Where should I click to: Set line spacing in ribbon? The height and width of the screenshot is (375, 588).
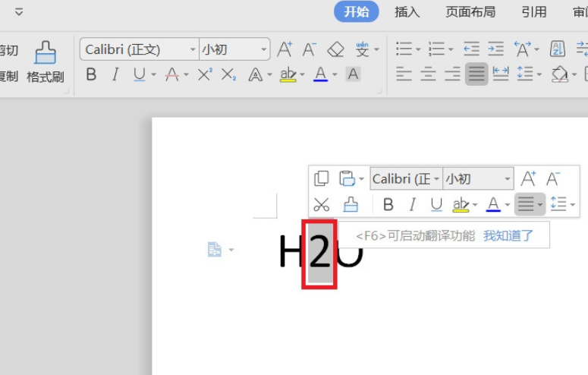(x=525, y=74)
